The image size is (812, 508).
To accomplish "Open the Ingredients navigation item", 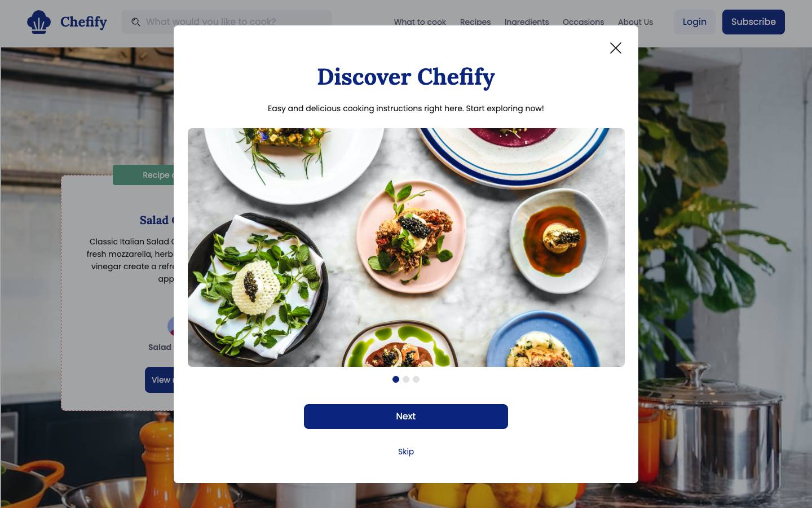I will 527,22.
